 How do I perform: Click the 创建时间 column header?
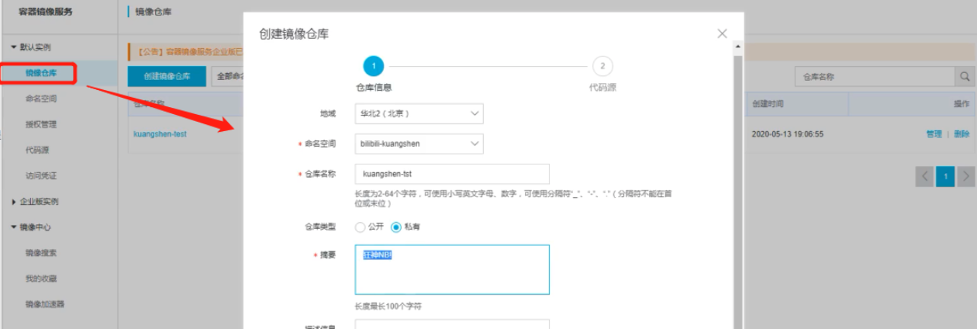click(768, 103)
